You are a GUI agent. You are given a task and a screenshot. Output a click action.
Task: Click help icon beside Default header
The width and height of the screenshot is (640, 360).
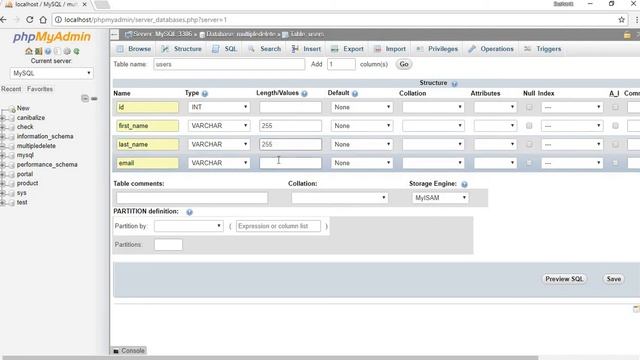355,93
